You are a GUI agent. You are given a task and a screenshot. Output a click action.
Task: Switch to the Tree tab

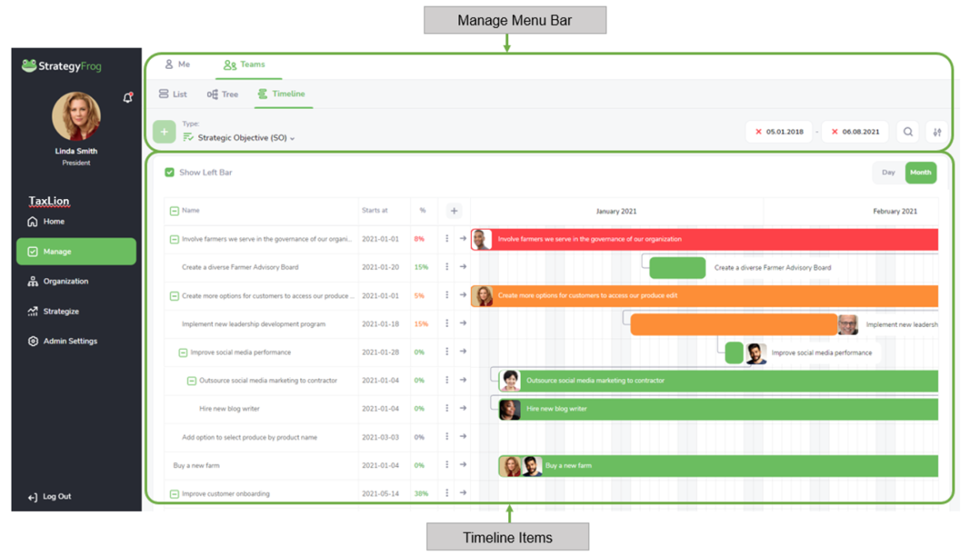[x=223, y=94]
